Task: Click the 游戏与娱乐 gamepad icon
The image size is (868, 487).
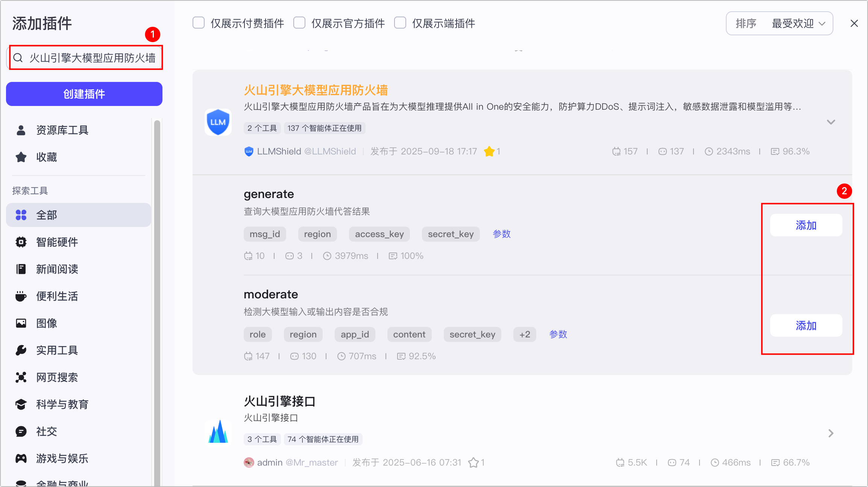Action: click(21, 458)
